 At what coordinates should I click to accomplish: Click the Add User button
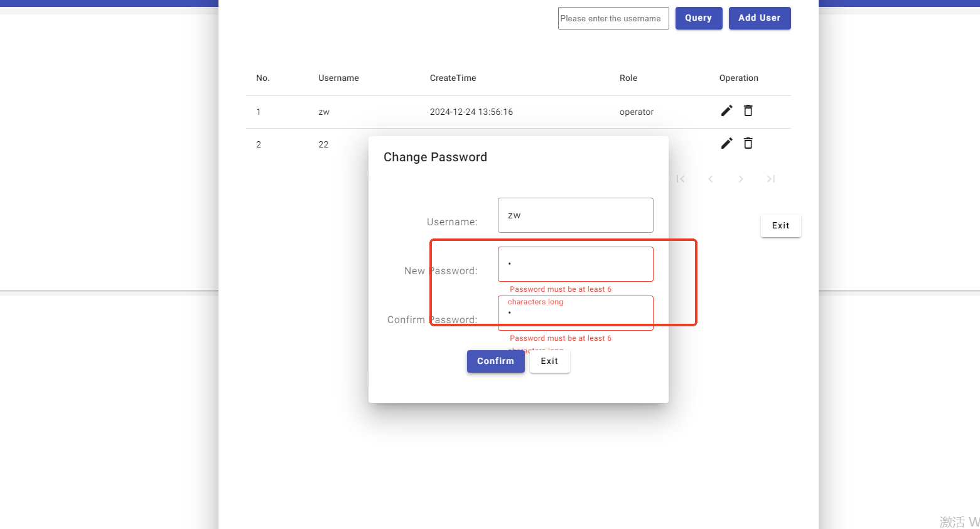coord(760,18)
